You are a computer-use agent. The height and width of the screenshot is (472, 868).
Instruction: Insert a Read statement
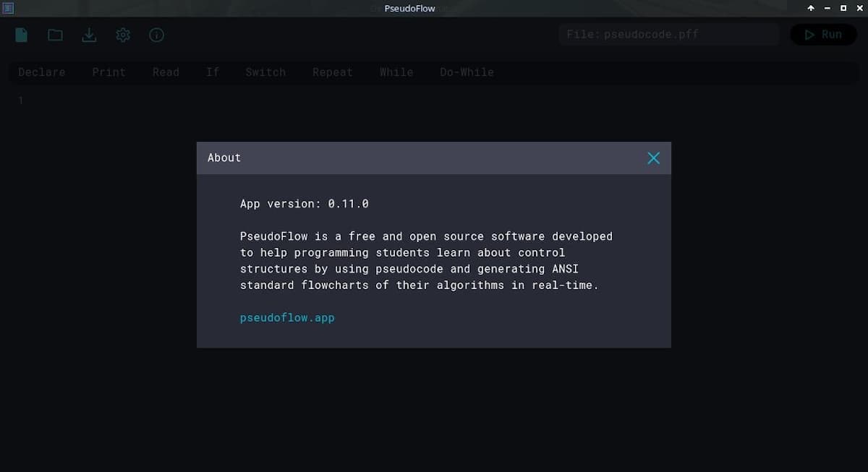(166, 72)
